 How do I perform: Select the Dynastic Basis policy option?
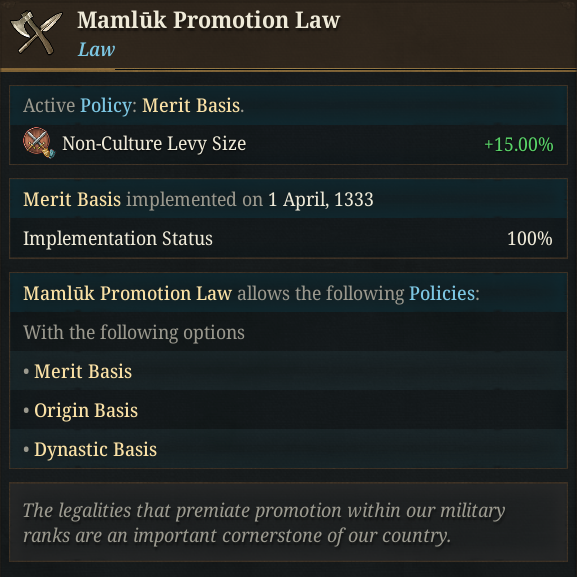point(95,449)
